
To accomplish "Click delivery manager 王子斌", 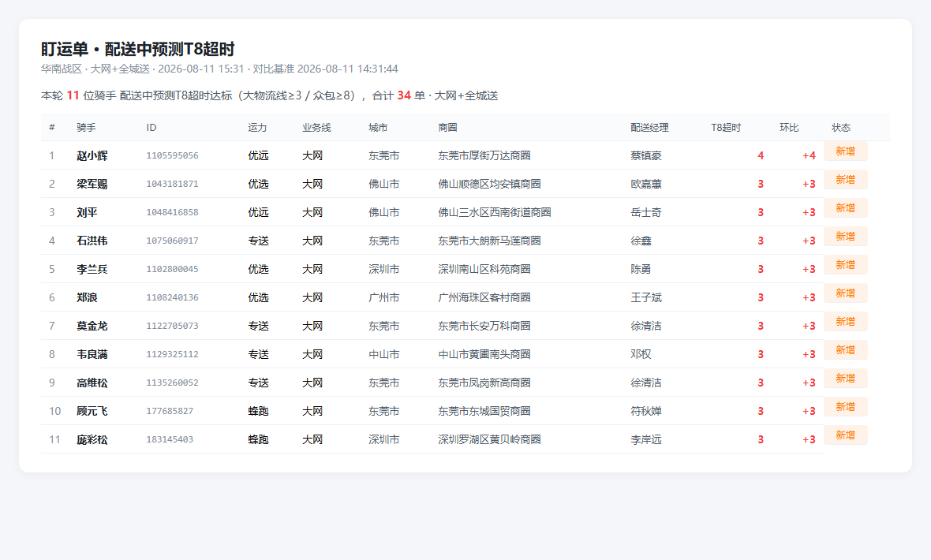I will point(646,297).
